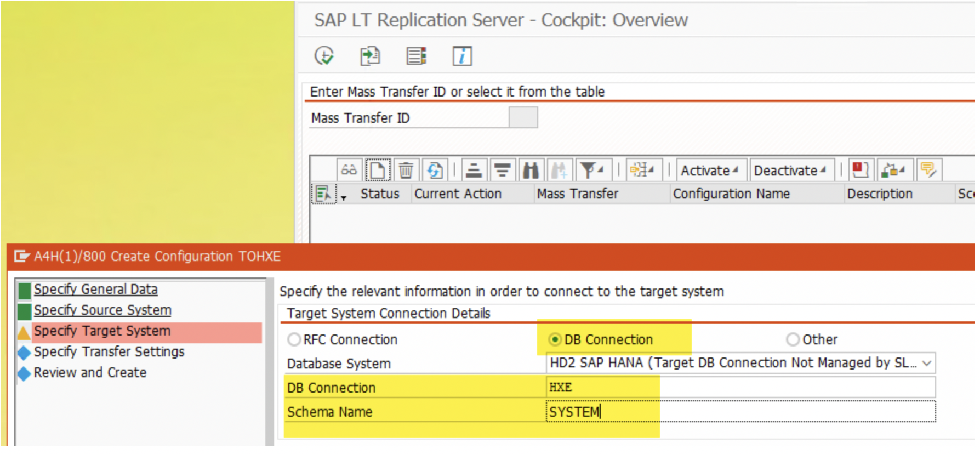The image size is (980, 454).
Task: Open the layout/views tree dropdown icon
Action: [643, 170]
